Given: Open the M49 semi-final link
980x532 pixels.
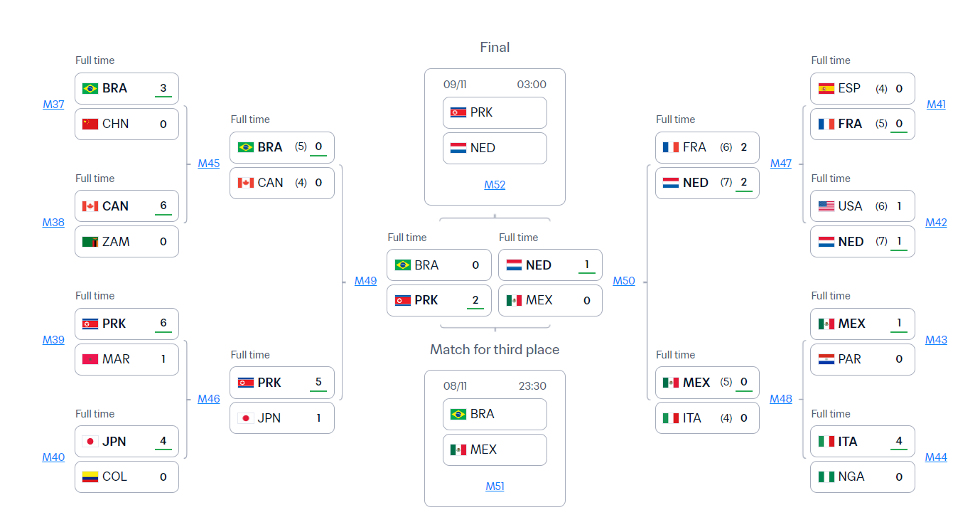Looking at the screenshot, I should coord(365,281).
